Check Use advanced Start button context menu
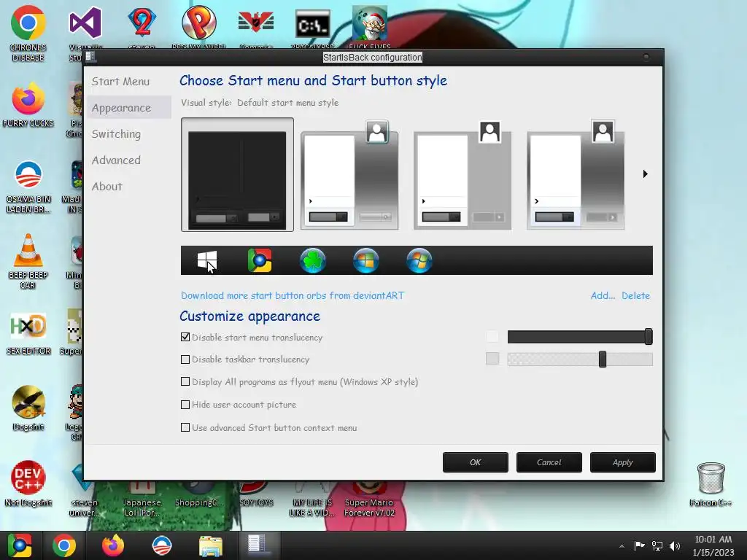 coord(185,427)
